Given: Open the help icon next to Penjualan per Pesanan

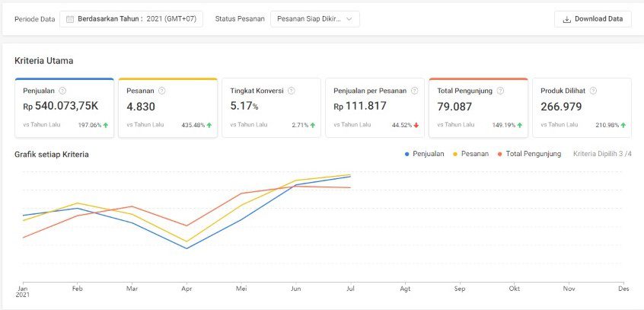Looking at the screenshot, I should [414, 91].
